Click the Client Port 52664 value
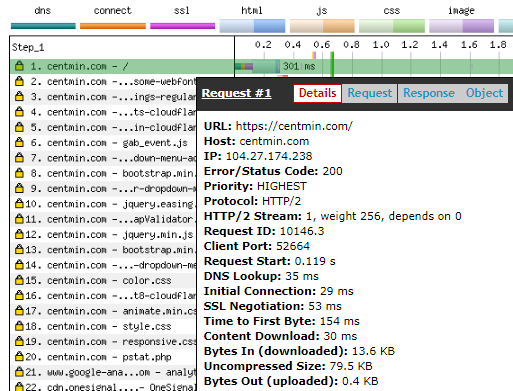The height and width of the screenshot is (391, 513). pos(293,246)
